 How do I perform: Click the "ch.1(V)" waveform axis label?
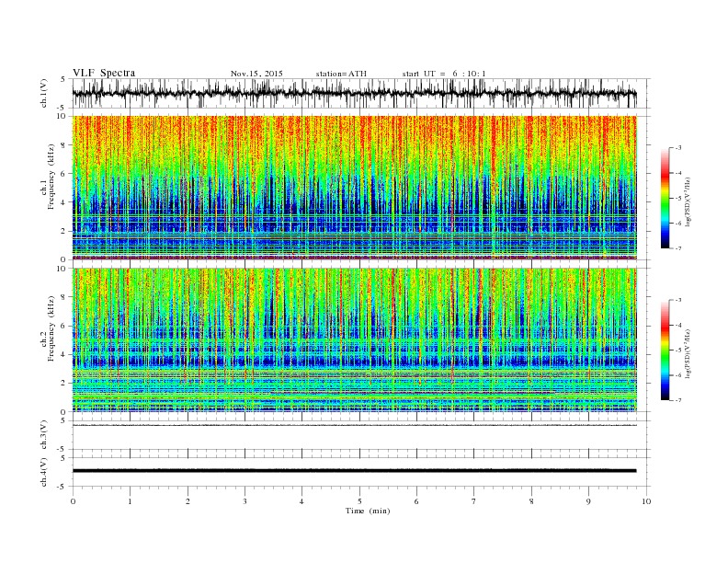44,93
